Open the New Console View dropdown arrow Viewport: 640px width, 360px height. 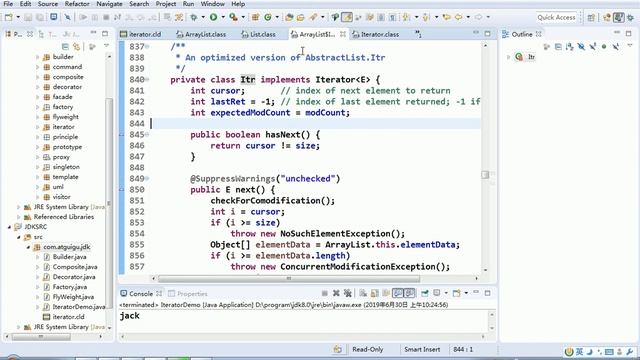466,293
